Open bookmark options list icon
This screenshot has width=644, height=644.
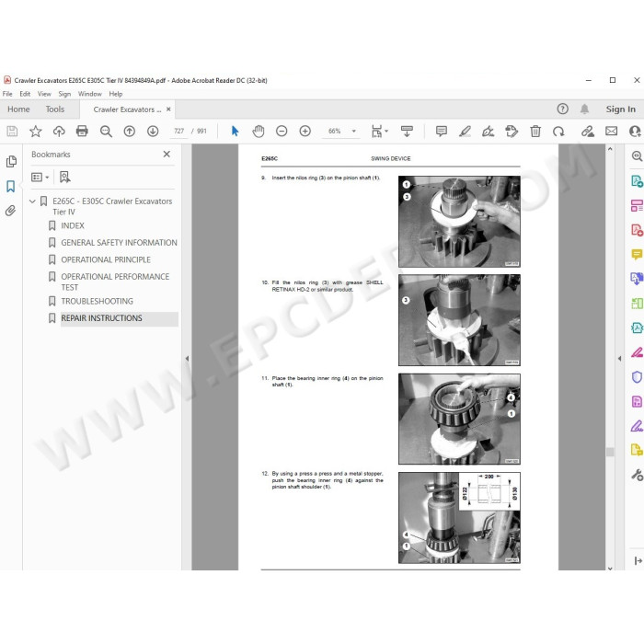(40, 177)
